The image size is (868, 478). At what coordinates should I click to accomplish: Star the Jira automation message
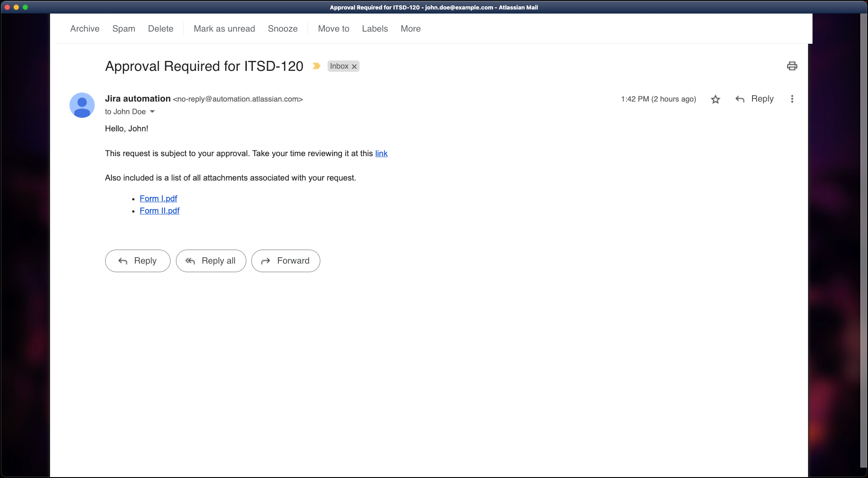[716, 99]
